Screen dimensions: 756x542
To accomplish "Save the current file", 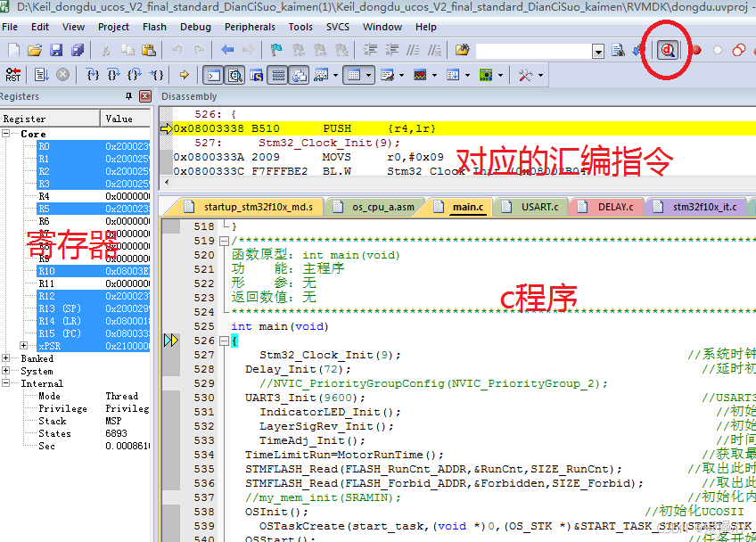I will pyautogui.click(x=56, y=50).
